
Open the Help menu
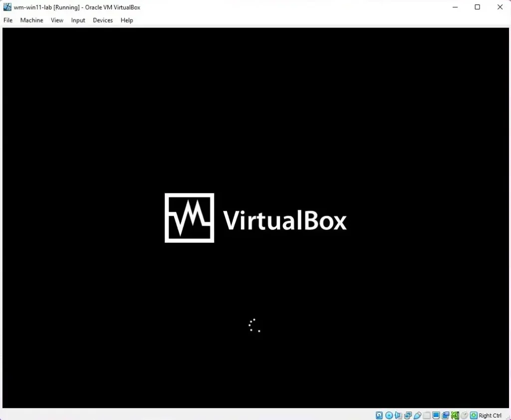[x=127, y=20]
